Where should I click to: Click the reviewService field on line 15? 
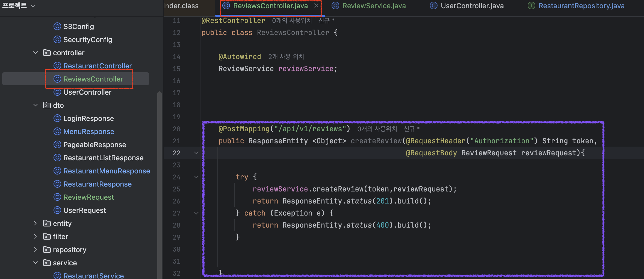(306, 69)
